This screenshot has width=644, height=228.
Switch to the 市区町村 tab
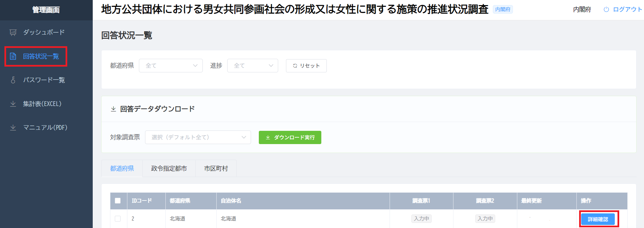(216, 169)
